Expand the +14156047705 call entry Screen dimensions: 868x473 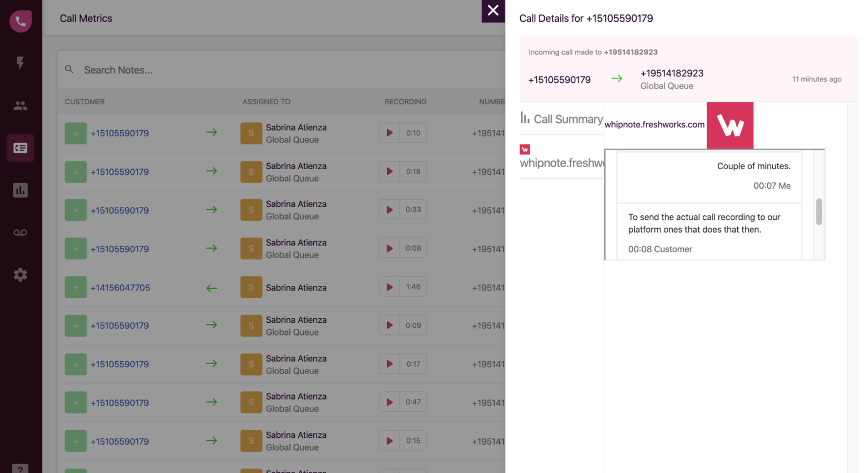pyautogui.click(x=75, y=287)
